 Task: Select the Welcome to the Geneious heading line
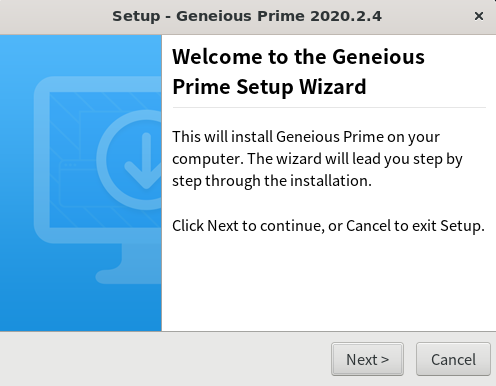[x=298, y=57]
